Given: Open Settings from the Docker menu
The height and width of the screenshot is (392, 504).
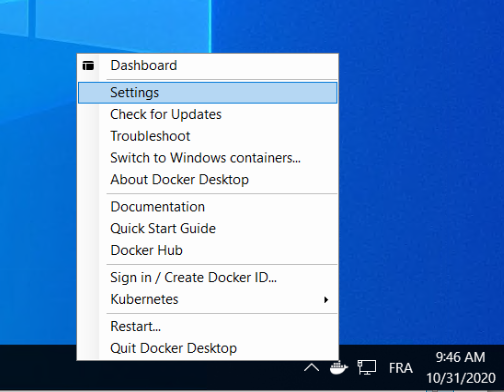Looking at the screenshot, I should 208,93.
